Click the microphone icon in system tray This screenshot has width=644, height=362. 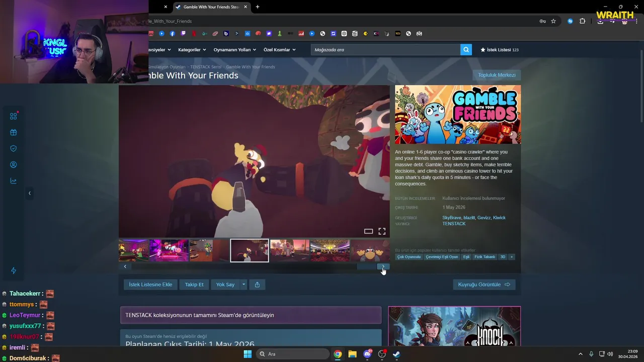[x=591, y=354]
